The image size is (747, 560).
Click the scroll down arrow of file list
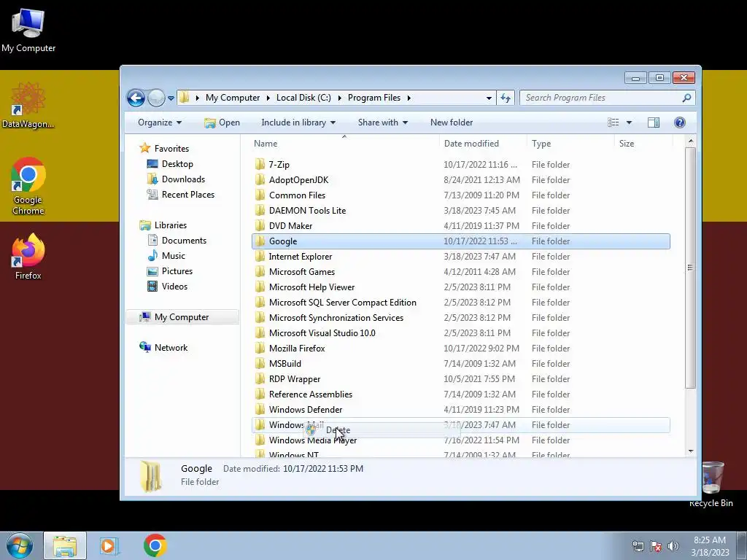[x=690, y=451]
